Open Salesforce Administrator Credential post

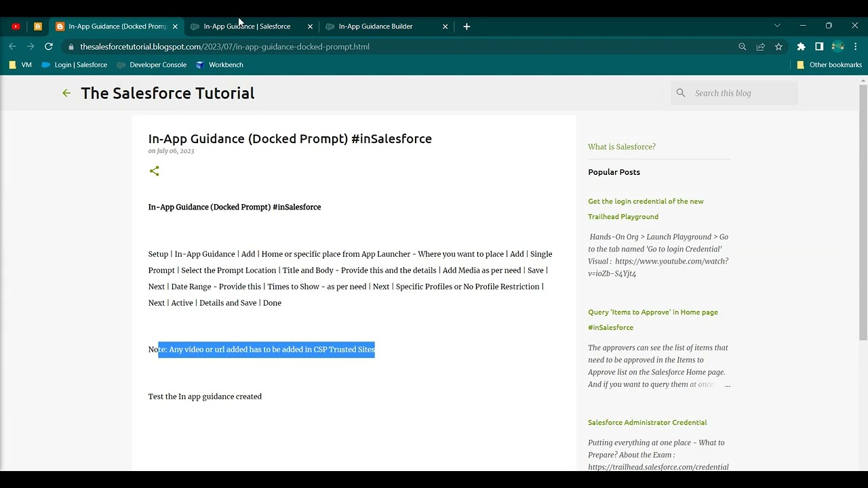pos(648,422)
